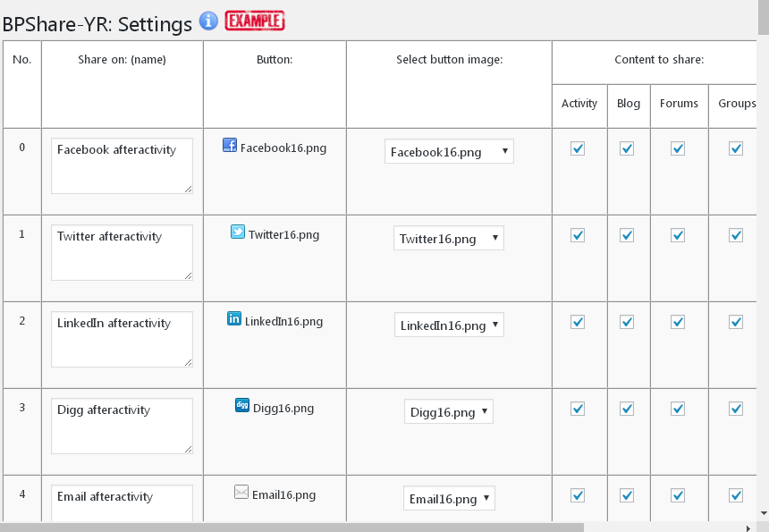The image size is (769, 532).
Task: Click the Digg afteractivity name field
Action: [122, 426]
